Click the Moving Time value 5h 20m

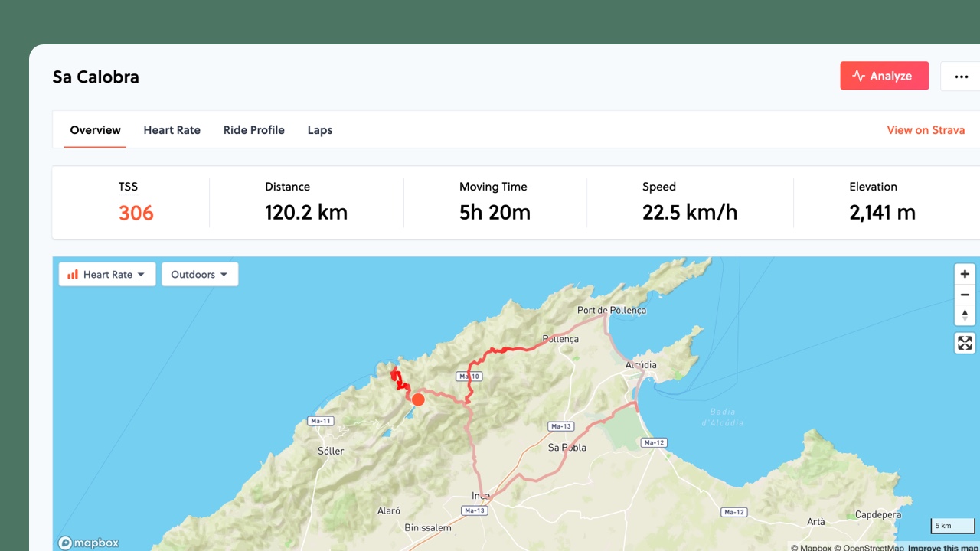tap(495, 213)
